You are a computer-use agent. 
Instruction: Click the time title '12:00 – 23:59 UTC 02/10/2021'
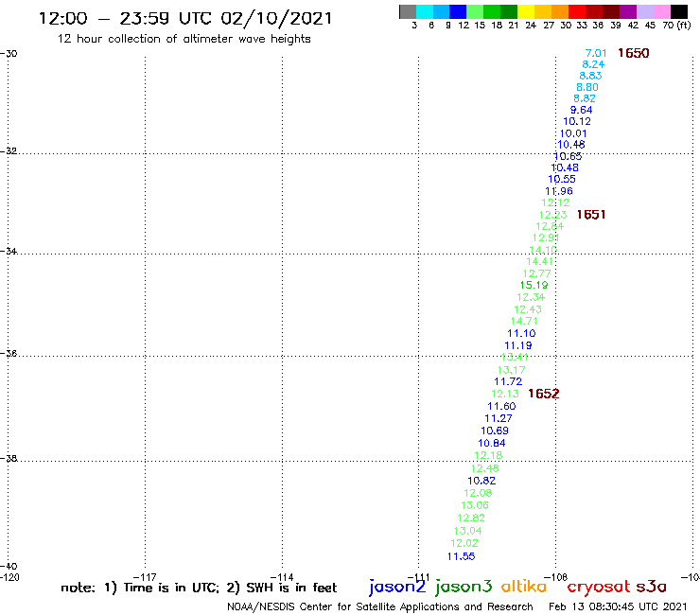(x=185, y=18)
